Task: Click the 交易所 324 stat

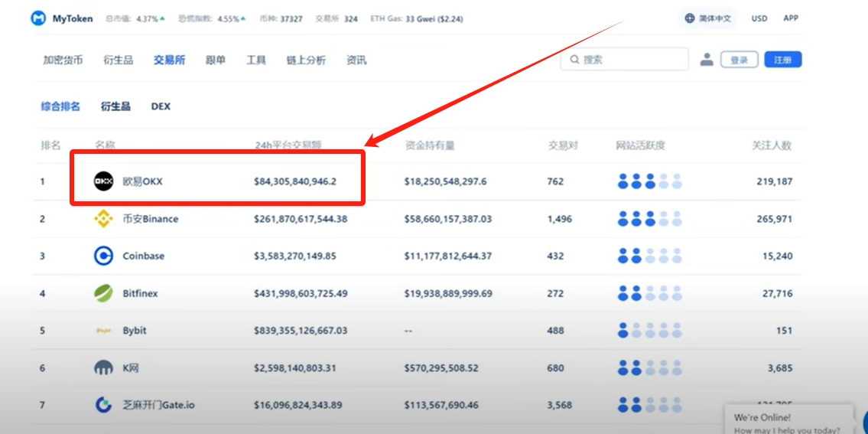Action: tap(336, 19)
